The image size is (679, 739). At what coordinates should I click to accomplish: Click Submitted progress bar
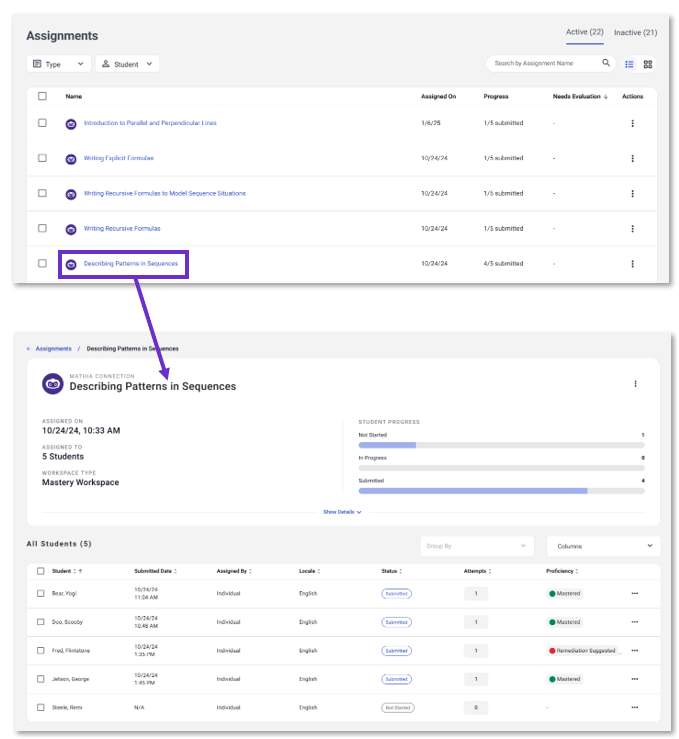[501, 491]
